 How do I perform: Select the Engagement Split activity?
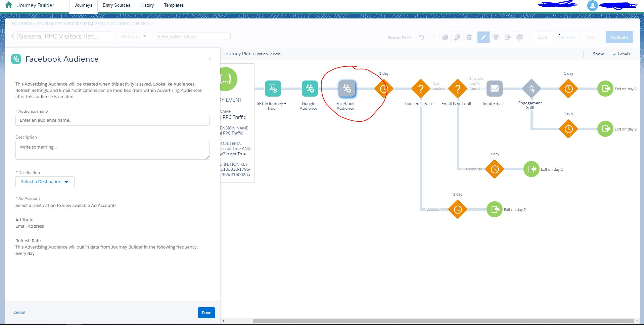pyautogui.click(x=531, y=89)
